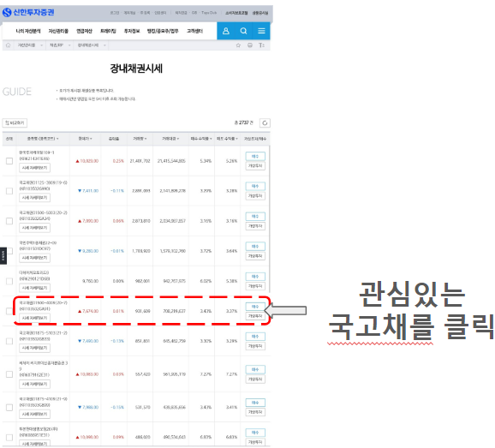Open 투자정보 menu
Viewport: 495px width, 448px height.
[x=132, y=31]
